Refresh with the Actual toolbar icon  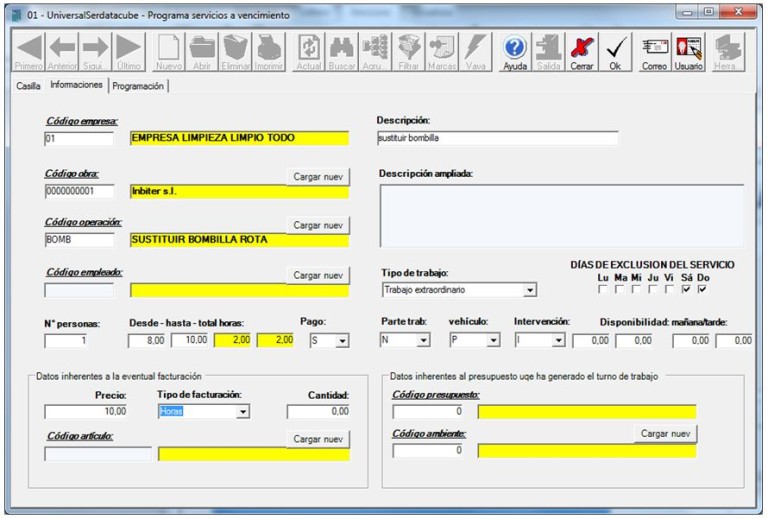tap(309, 52)
